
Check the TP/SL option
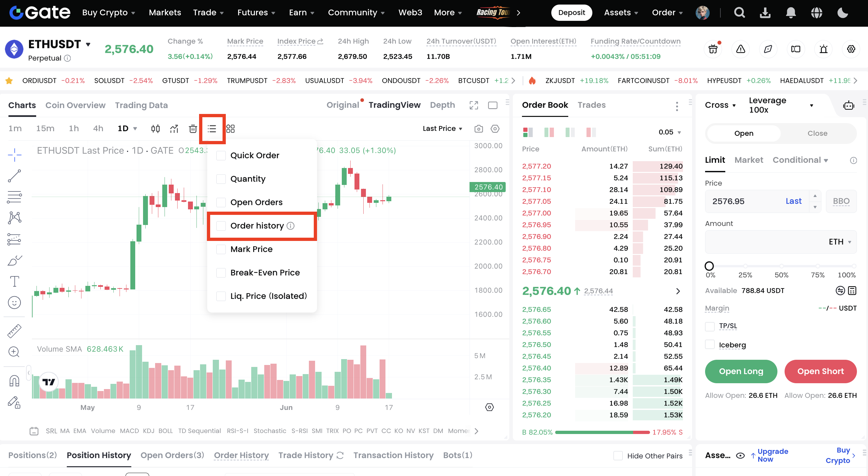710,326
